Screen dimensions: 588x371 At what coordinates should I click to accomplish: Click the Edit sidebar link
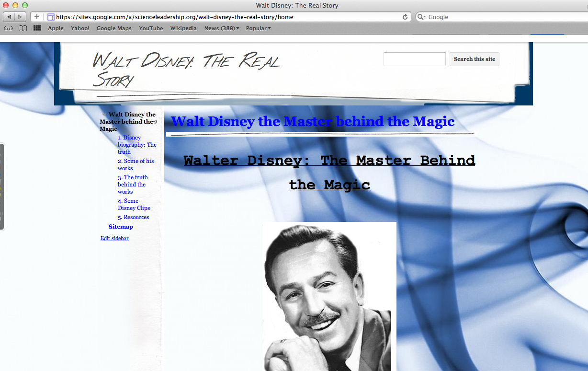tap(114, 238)
